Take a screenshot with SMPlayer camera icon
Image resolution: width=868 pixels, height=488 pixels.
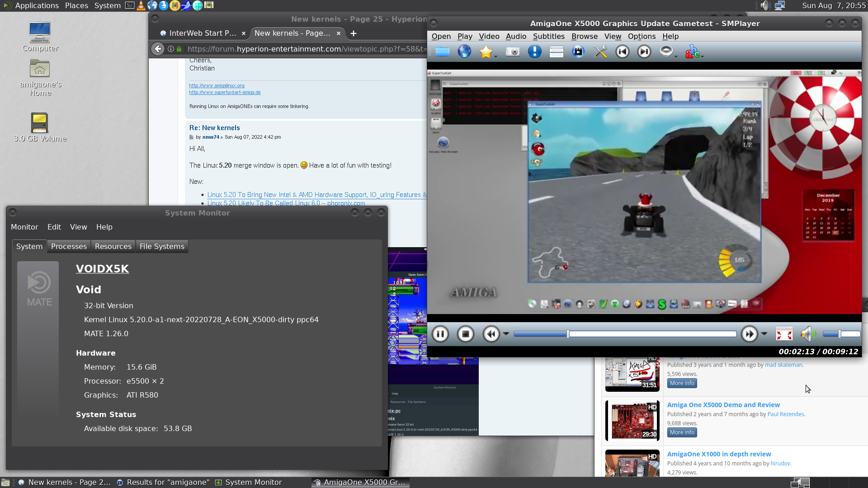pyautogui.click(x=512, y=52)
